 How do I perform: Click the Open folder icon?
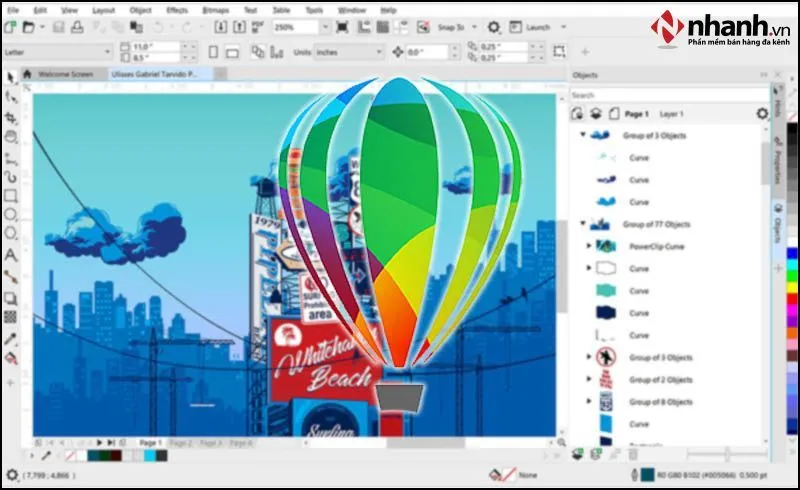[x=29, y=27]
